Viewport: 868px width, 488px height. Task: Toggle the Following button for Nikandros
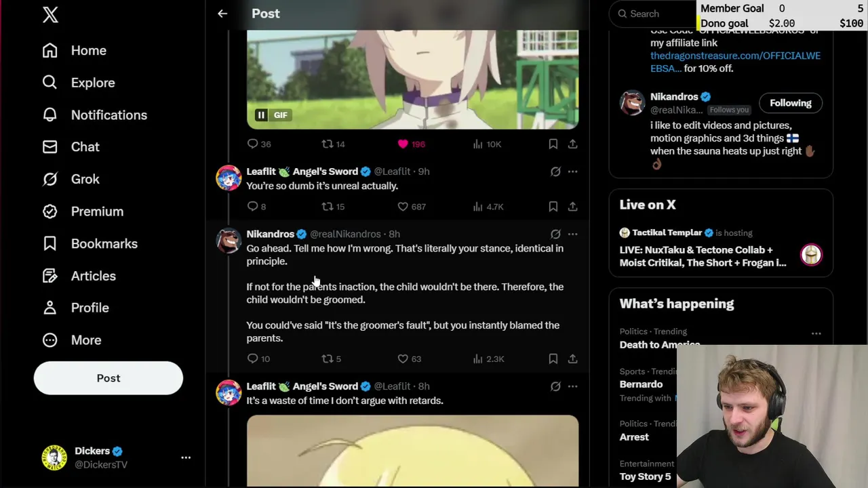790,103
